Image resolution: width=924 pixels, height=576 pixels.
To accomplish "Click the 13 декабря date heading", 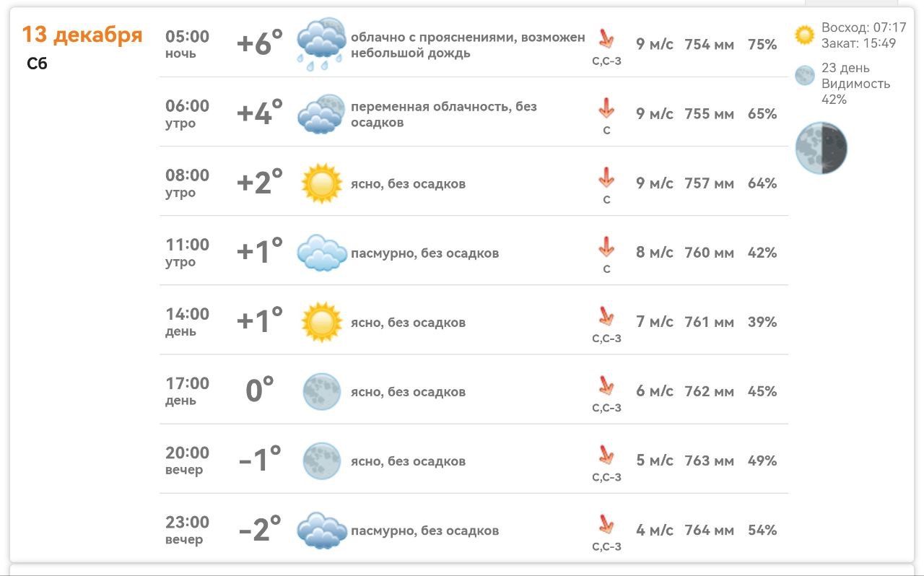I will pos(82,35).
